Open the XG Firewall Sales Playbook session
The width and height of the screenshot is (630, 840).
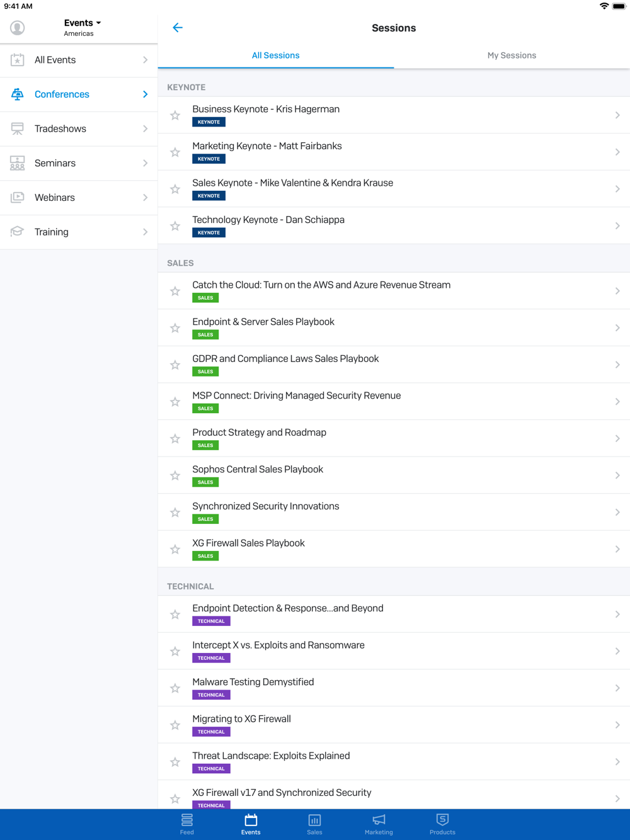pos(394,549)
